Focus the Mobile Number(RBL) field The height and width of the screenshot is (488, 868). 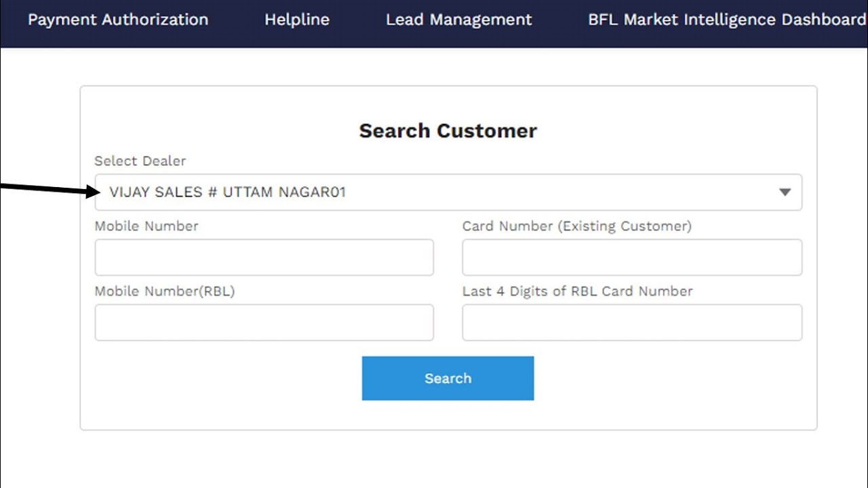264,322
